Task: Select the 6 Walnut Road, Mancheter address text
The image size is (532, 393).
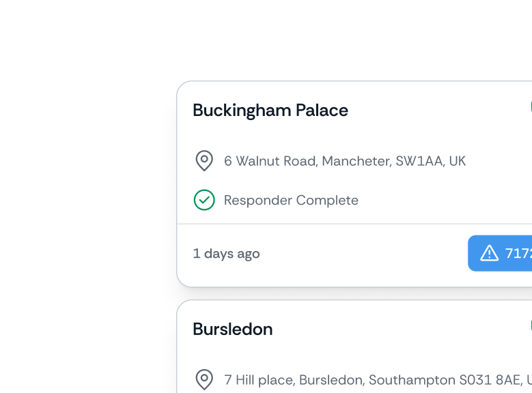Action: point(307,161)
